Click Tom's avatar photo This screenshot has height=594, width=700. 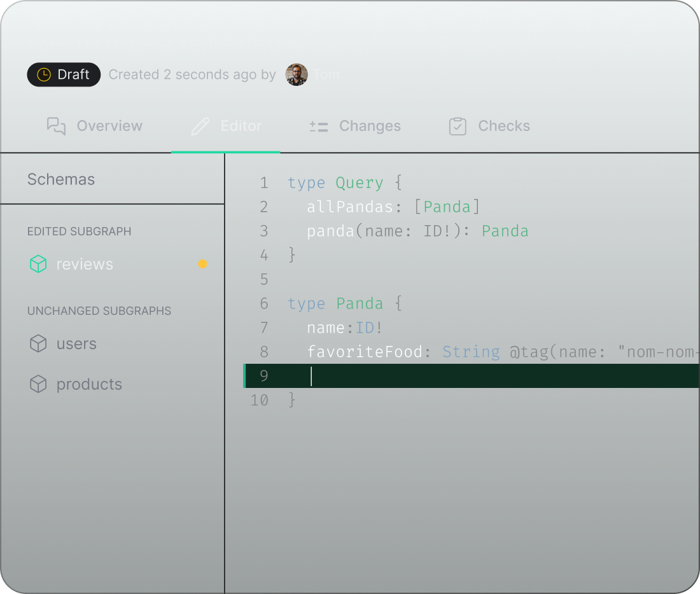[x=295, y=74]
